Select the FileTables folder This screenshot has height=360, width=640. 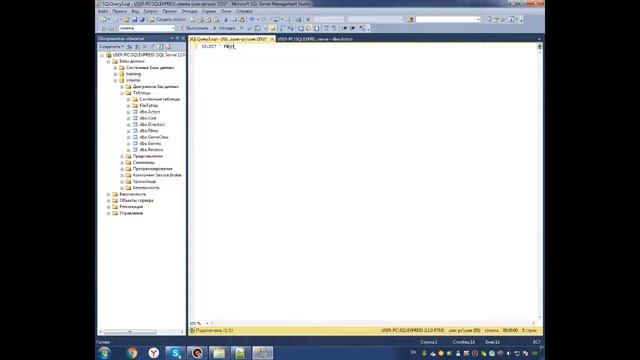pos(149,106)
